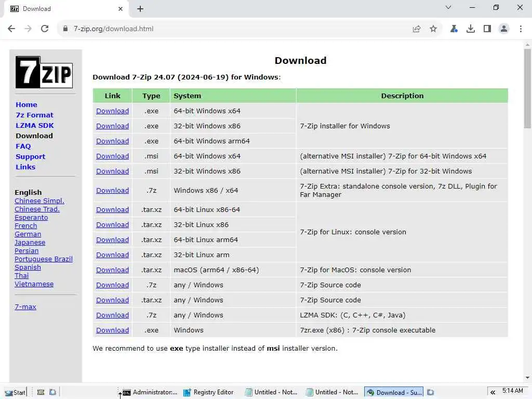
Task: Open 7z Format sidebar link
Action: (x=35, y=115)
